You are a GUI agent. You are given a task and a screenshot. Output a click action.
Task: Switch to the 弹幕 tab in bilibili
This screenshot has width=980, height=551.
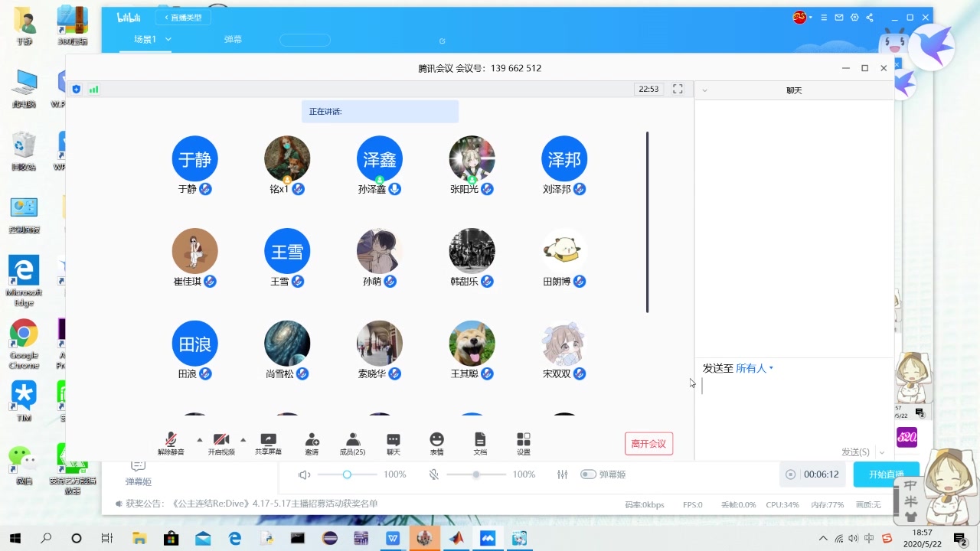click(x=233, y=39)
